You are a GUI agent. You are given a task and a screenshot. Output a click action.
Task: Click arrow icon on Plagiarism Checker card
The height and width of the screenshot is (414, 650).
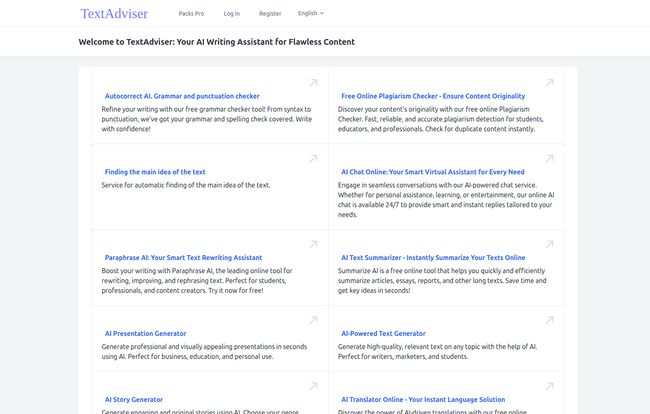(549, 83)
